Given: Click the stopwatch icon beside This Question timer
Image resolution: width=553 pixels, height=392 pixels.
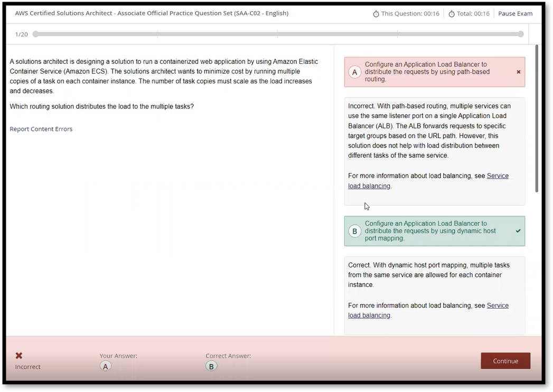Looking at the screenshot, I should (376, 14).
